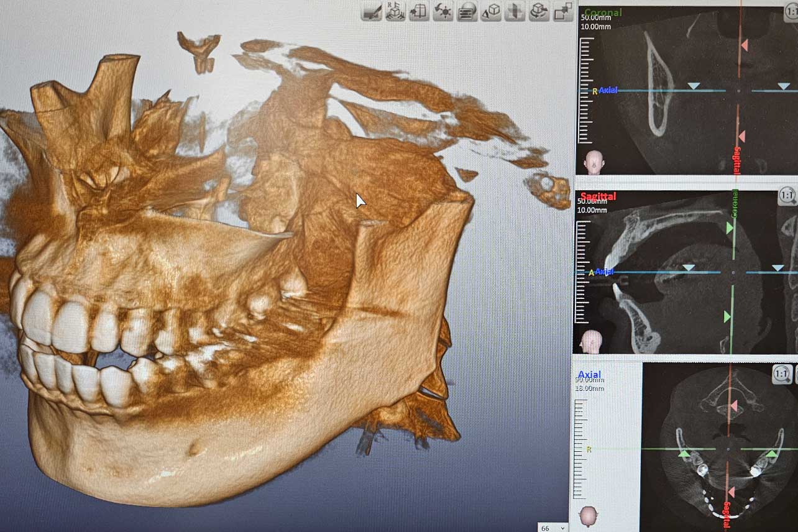Open the dropdown showing value 66
The image size is (798, 532).
(x=553, y=528)
